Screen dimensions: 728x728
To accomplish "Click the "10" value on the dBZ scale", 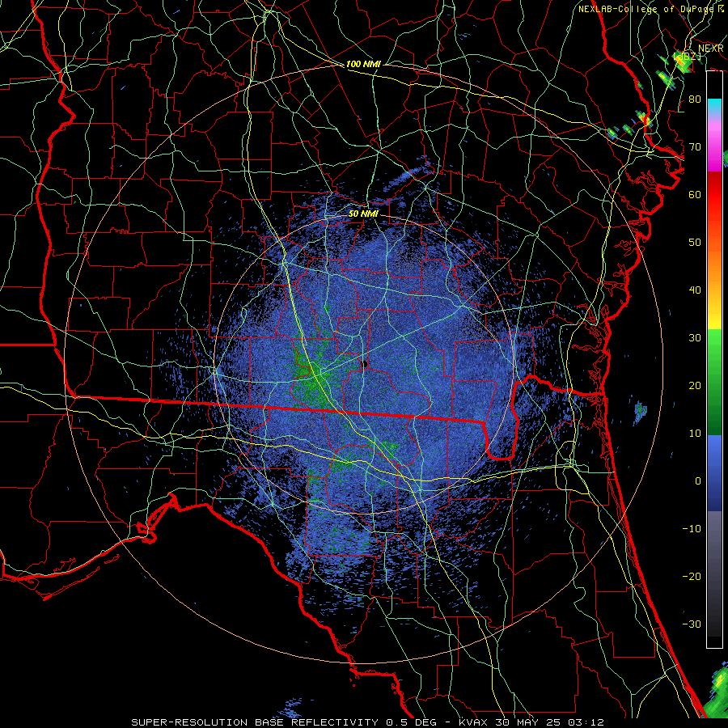I will tap(695, 434).
